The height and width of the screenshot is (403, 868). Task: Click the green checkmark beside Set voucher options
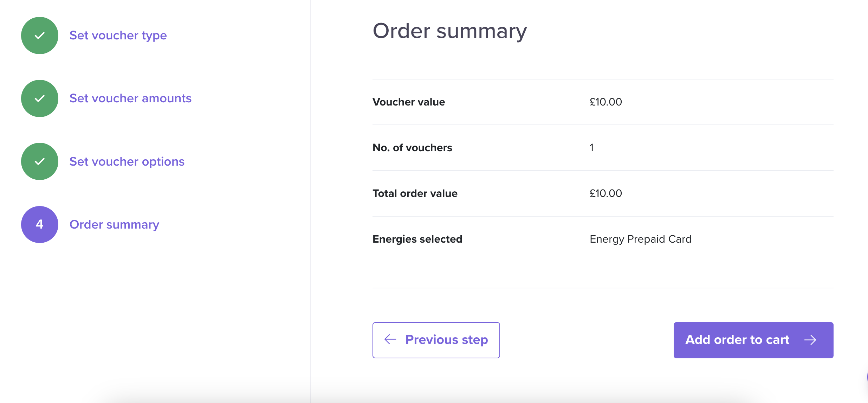[40, 161]
